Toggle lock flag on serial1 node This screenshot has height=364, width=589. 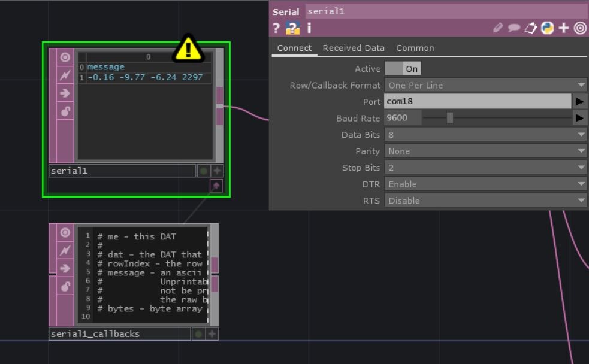(65, 111)
